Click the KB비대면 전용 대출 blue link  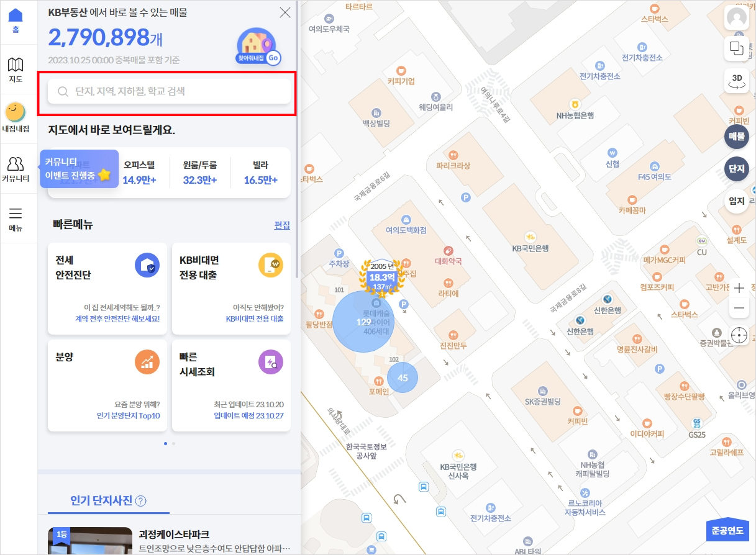tap(255, 318)
